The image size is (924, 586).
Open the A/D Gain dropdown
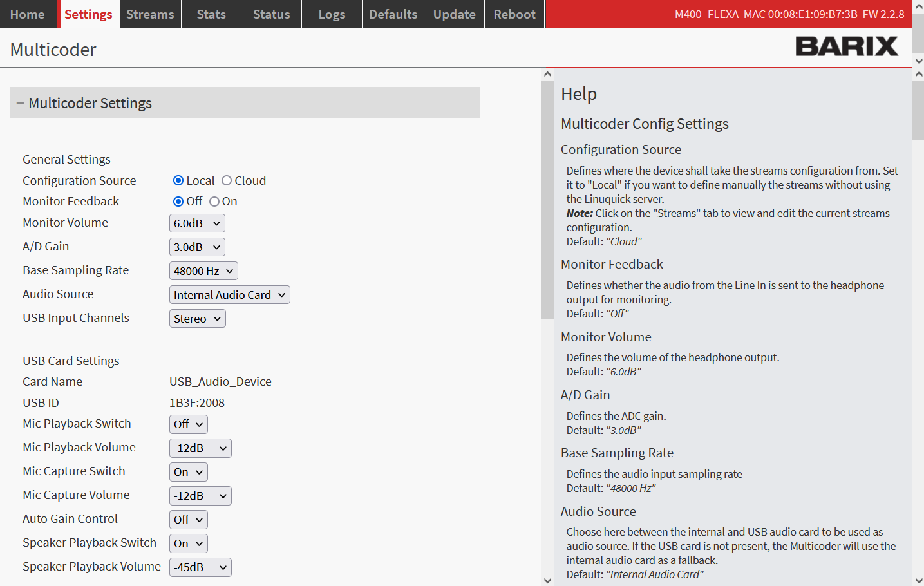click(x=197, y=247)
